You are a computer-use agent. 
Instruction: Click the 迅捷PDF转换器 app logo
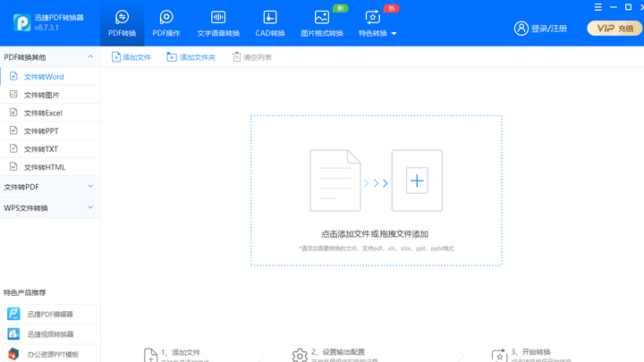[x=21, y=22]
